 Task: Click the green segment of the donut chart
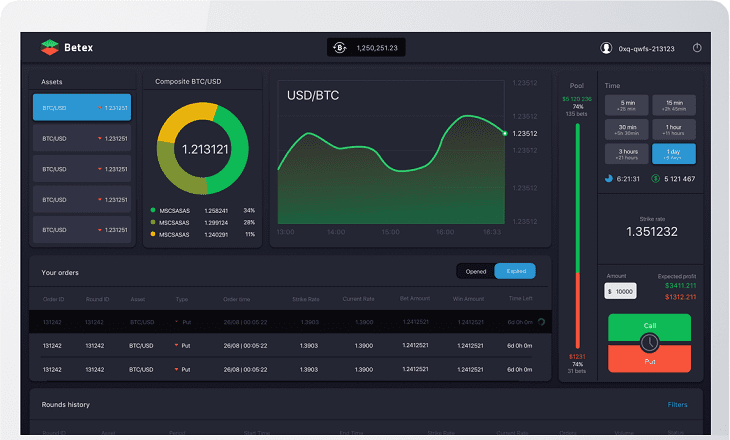click(239, 149)
